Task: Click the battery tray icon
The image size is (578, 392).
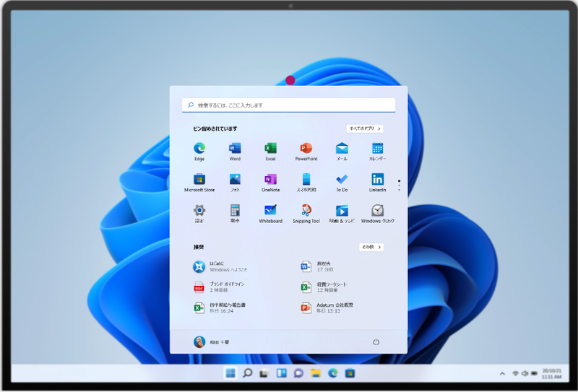Action: [534, 373]
